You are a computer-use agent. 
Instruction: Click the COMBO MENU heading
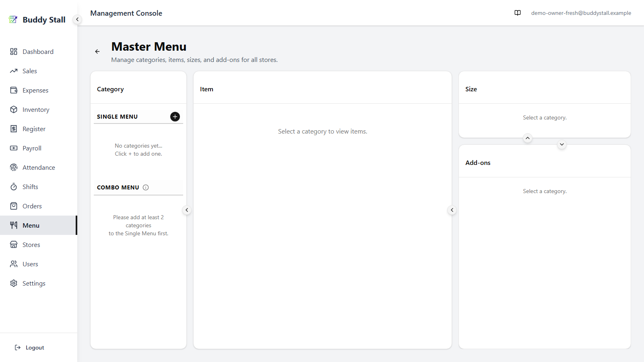[x=118, y=187]
